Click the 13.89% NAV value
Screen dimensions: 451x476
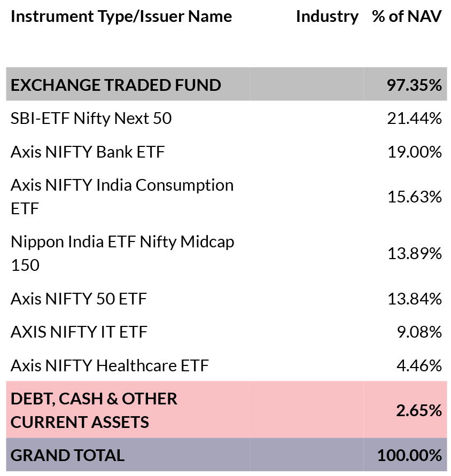point(415,253)
